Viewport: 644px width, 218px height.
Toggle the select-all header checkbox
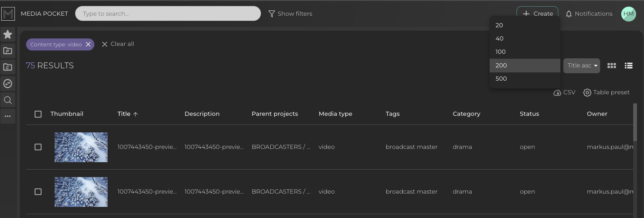(x=38, y=114)
